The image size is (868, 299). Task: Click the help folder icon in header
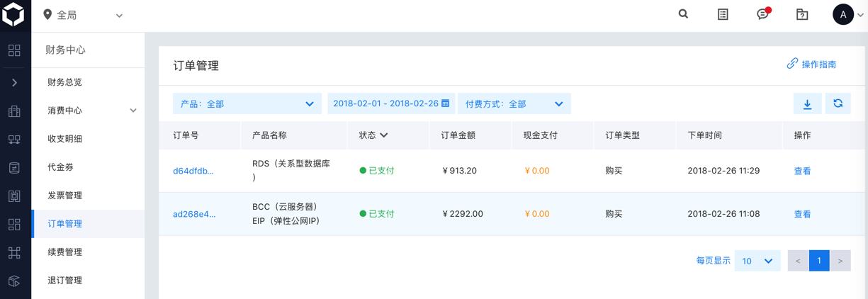[x=802, y=14]
